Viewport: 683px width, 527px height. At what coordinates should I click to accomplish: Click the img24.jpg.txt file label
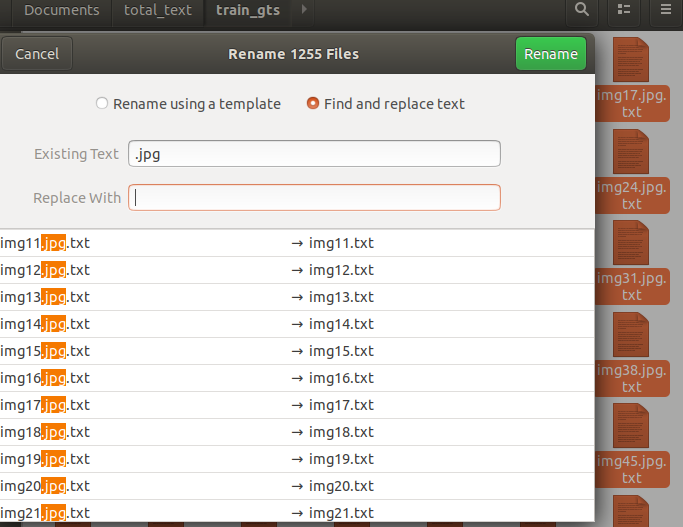coord(632,195)
